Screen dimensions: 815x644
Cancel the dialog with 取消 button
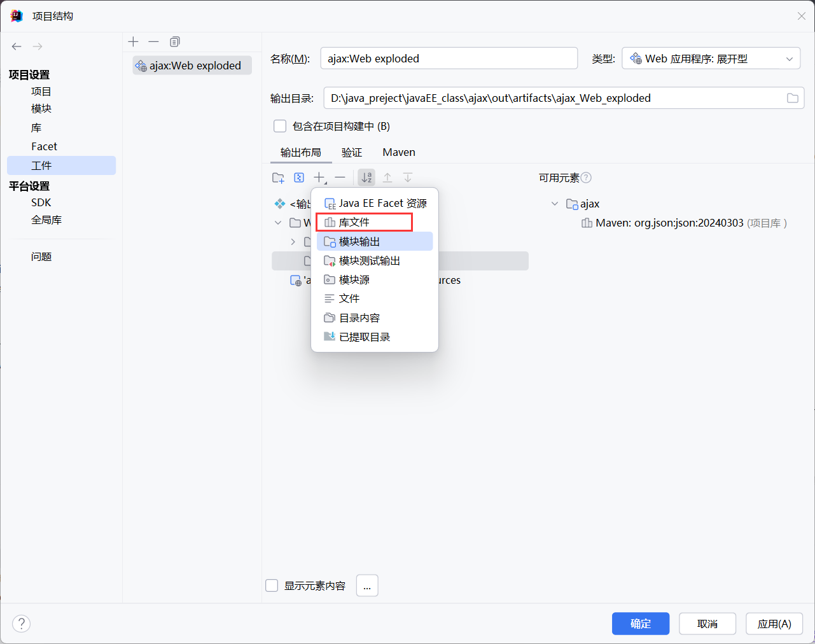click(707, 624)
